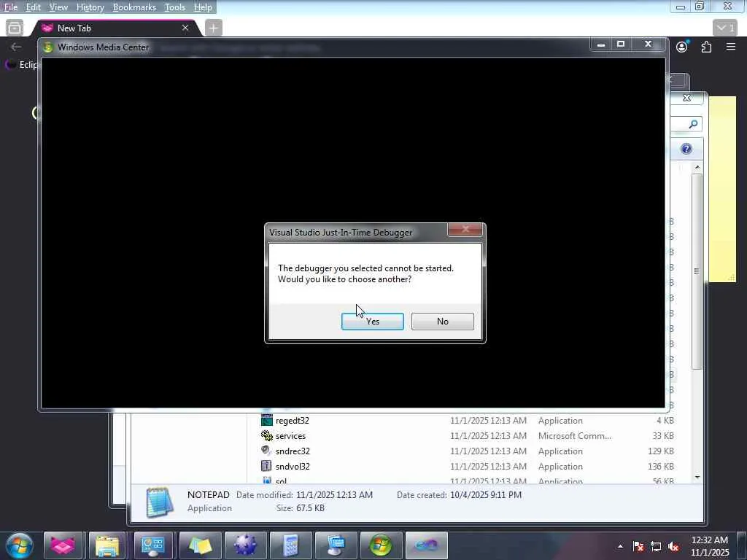The image size is (747, 560).
Task: Select the services file name
Action: point(290,436)
